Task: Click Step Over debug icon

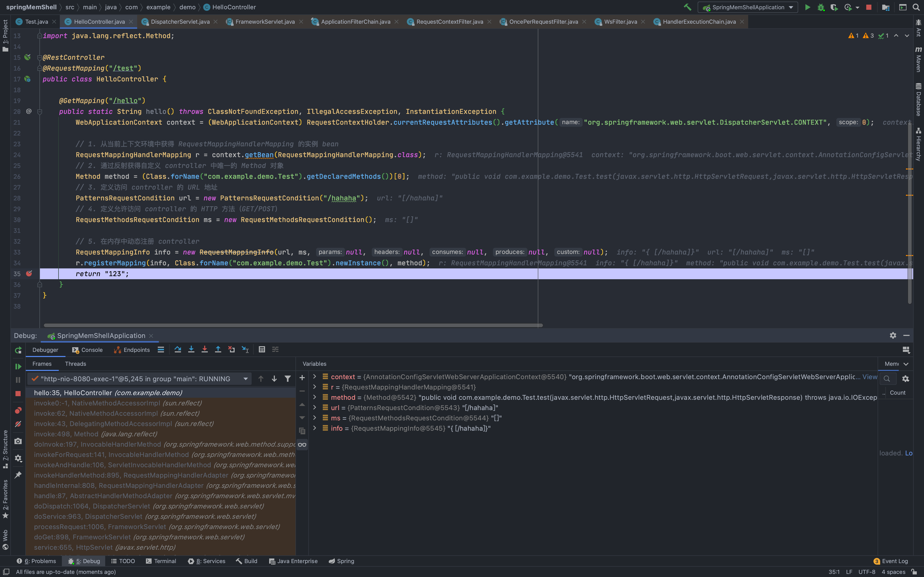Action: click(x=178, y=350)
